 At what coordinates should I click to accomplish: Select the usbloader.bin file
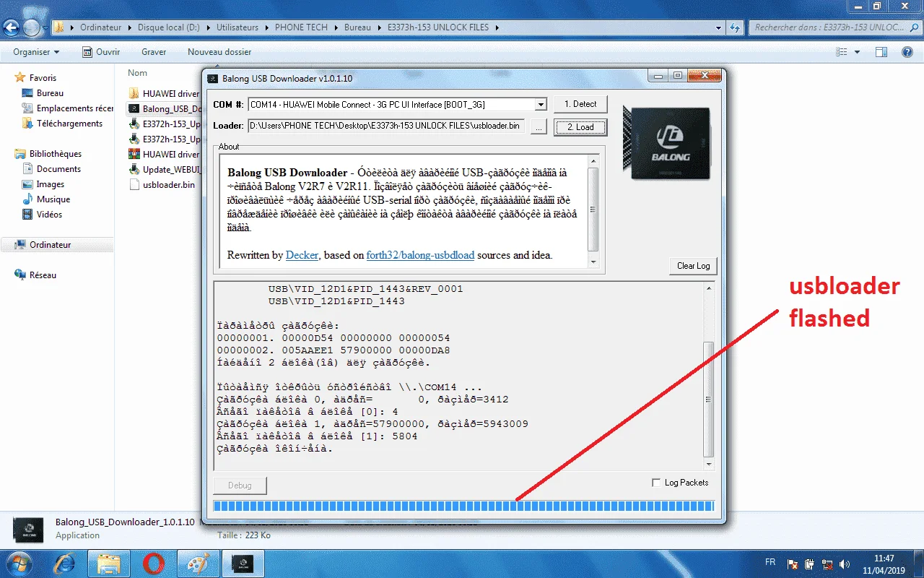(162, 185)
